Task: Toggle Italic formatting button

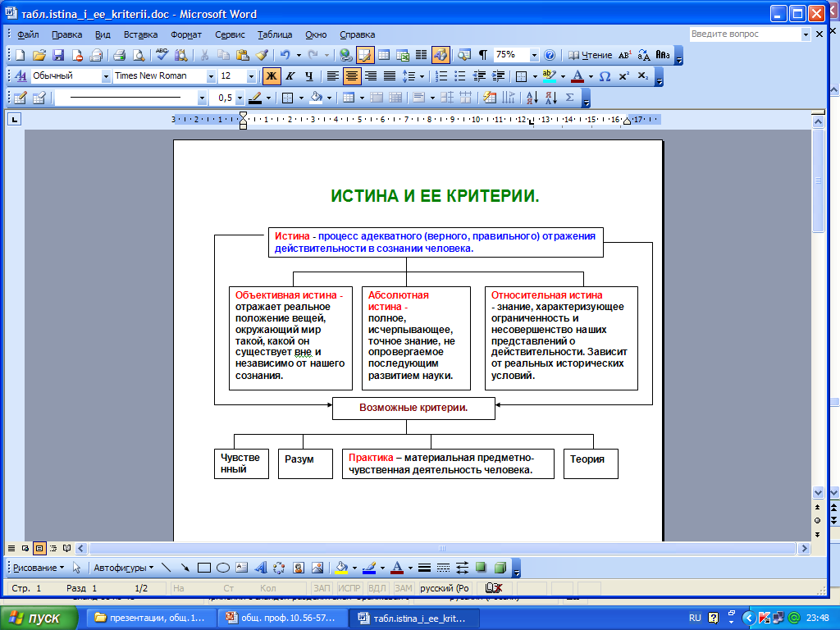Action: pos(290,76)
